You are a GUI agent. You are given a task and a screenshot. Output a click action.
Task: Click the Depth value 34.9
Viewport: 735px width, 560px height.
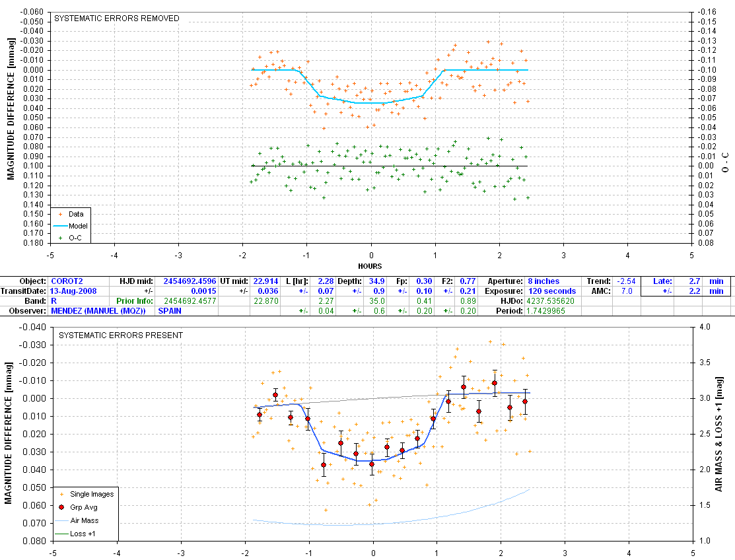tap(377, 281)
